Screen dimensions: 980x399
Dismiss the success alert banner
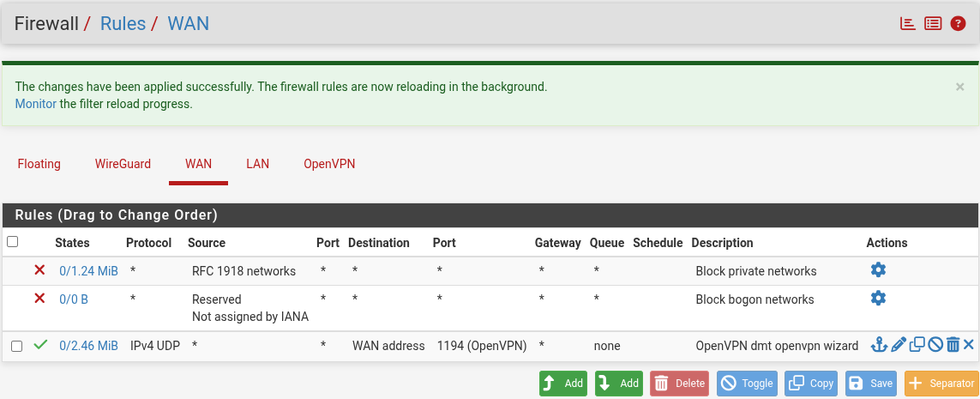[959, 87]
